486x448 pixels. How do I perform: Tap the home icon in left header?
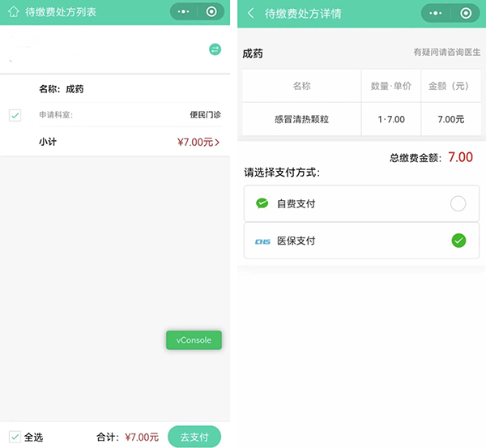(x=13, y=12)
